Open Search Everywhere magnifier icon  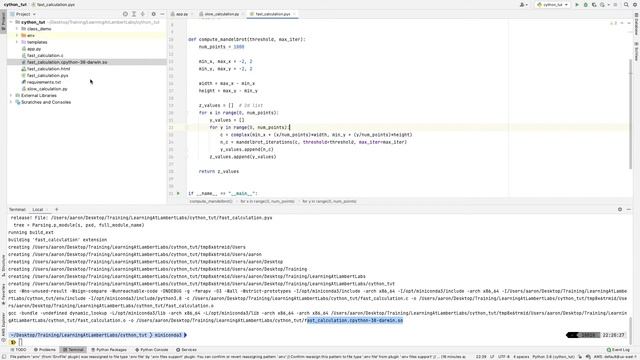pos(626,4)
